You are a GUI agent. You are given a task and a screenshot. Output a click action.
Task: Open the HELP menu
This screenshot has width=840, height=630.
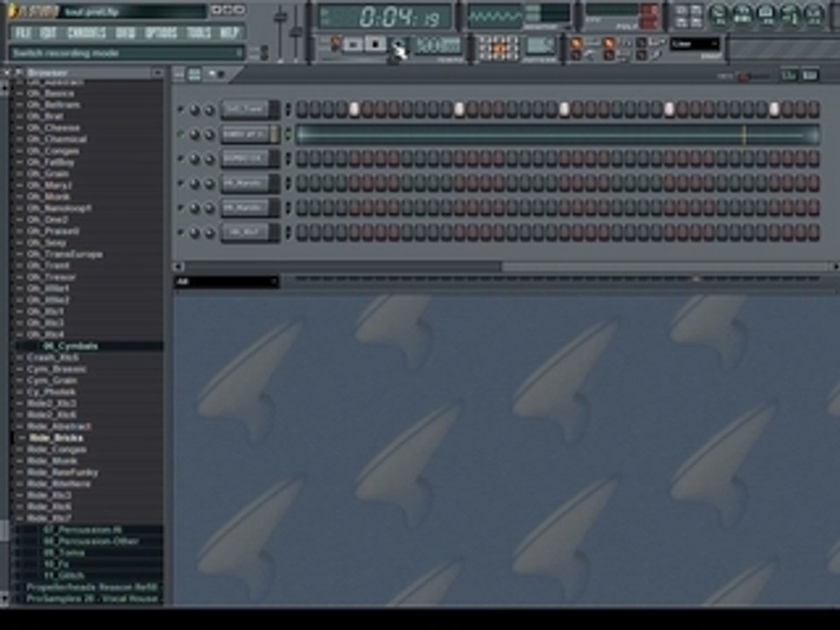point(228,33)
